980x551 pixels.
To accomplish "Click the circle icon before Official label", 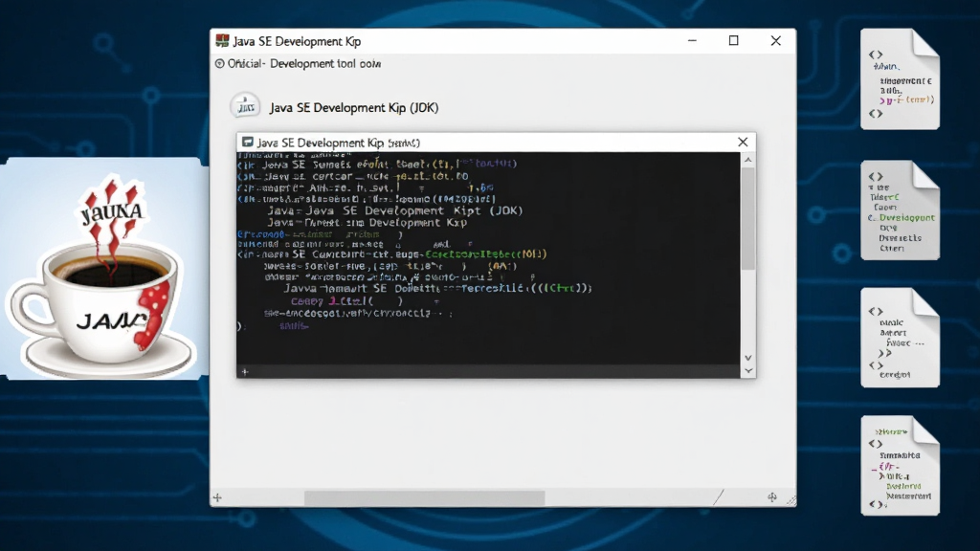I will click(219, 64).
